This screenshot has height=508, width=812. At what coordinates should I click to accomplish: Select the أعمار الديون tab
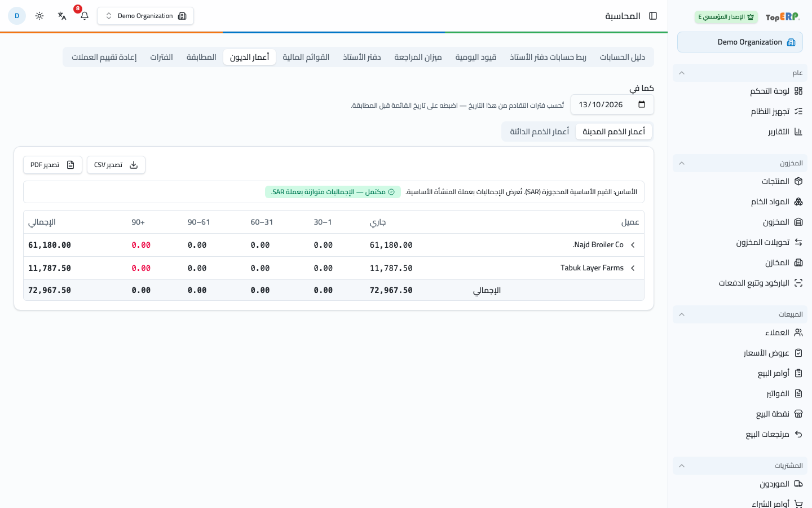pyautogui.click(x=250, y=57)
